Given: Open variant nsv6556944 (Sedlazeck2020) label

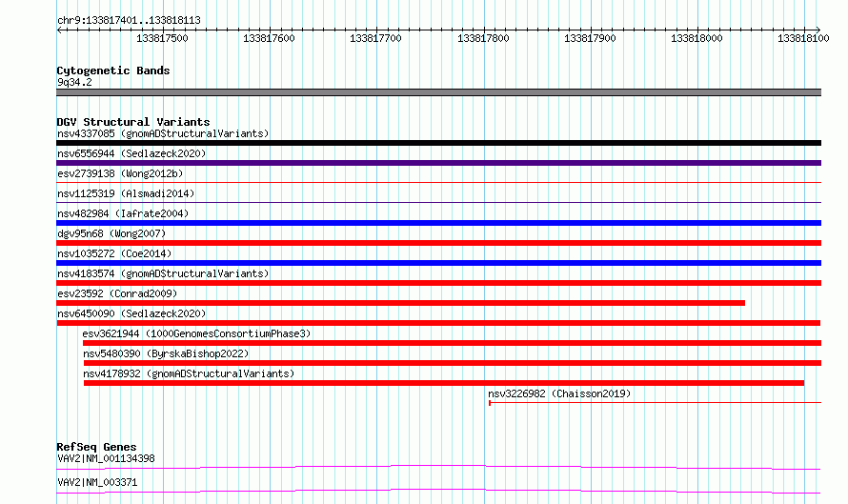Looking at the screenshot, I should click(131, 153).
